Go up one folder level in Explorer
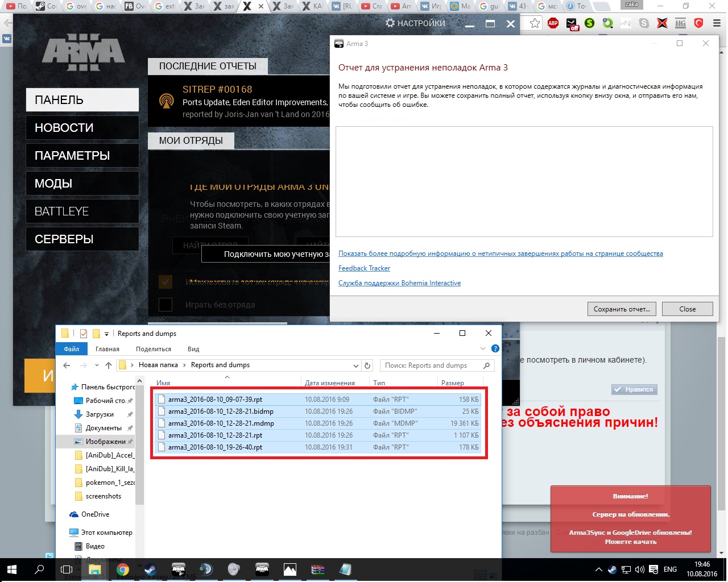The width and height of the screenshot is (728, 582). click(109, 365)
